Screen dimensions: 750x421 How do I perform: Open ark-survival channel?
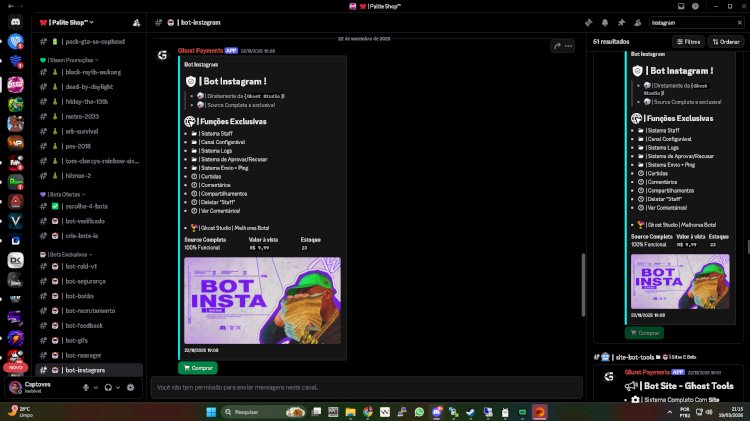[89, 131]
